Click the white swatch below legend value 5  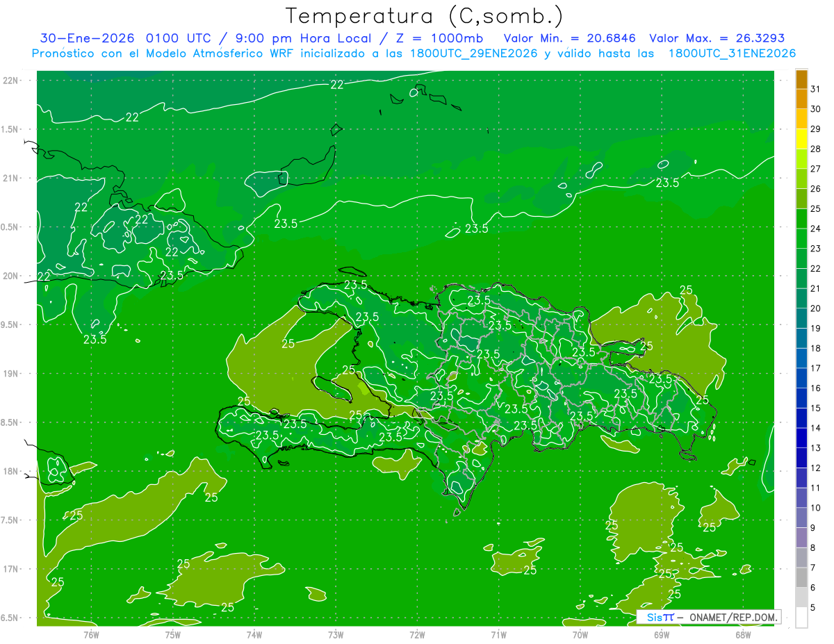click(801, 617)
